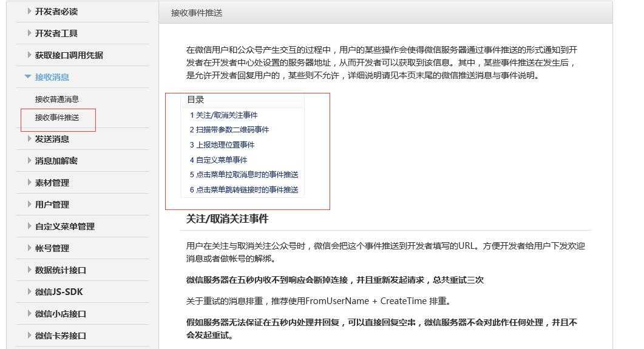Collapse the 接收消息 section
This screenshot has width=644, height=349.
click(x=52, y=77)
